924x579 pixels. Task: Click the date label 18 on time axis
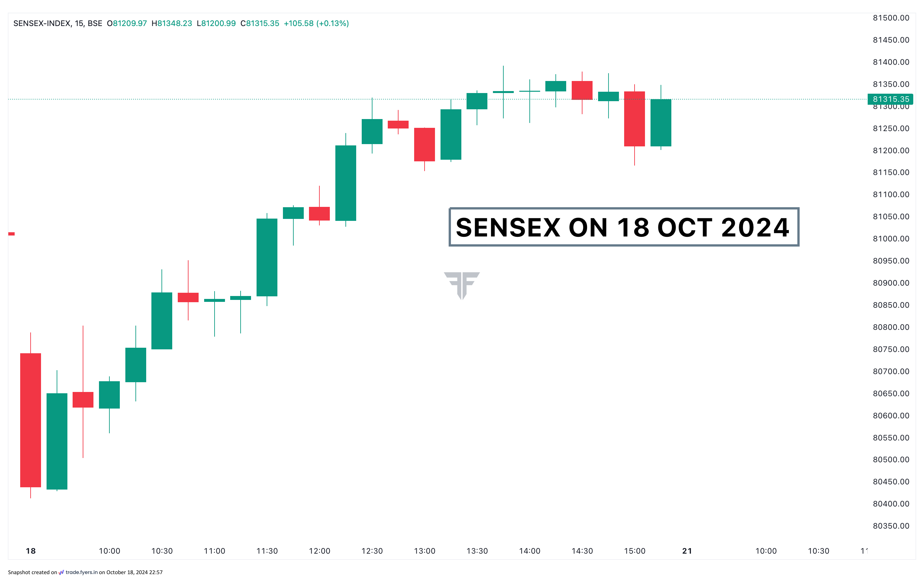coord(31,551)
